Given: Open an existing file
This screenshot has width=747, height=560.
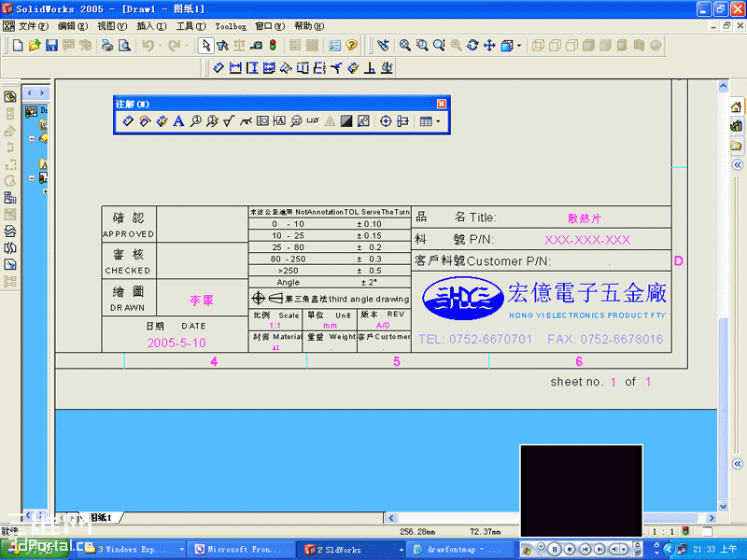Looking at the screenshot, I should pyautogui.click(x=35, y=45).
